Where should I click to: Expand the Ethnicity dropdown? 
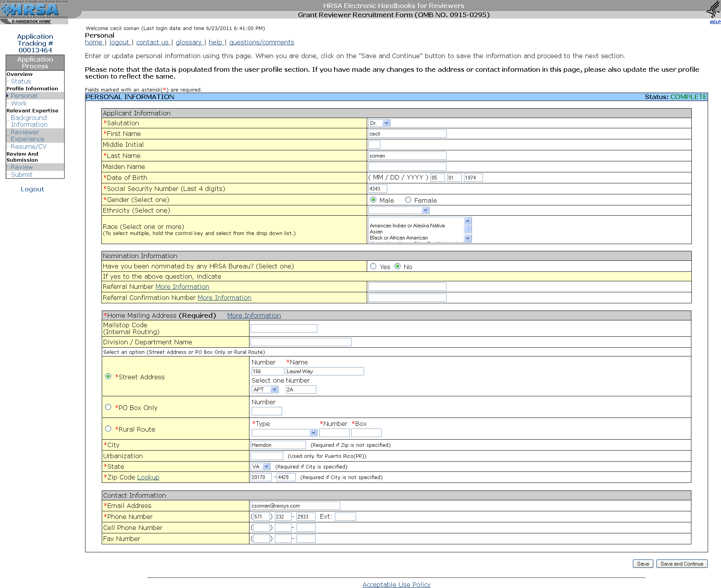pyautogui.click(x=399, y=210)
